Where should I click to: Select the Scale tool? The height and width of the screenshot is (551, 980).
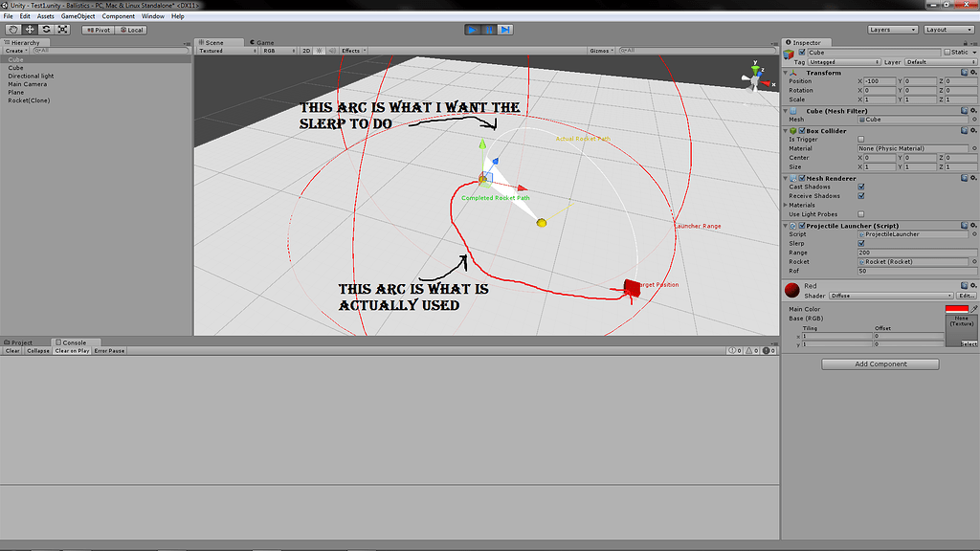(62, 30)
